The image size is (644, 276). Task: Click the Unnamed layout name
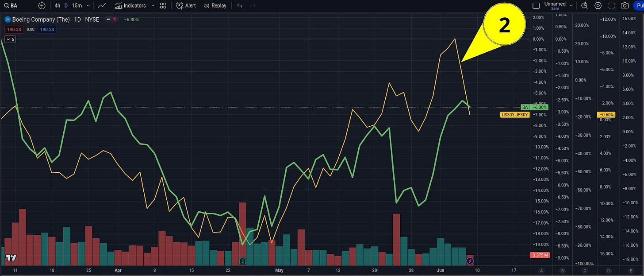click(555, 4)
